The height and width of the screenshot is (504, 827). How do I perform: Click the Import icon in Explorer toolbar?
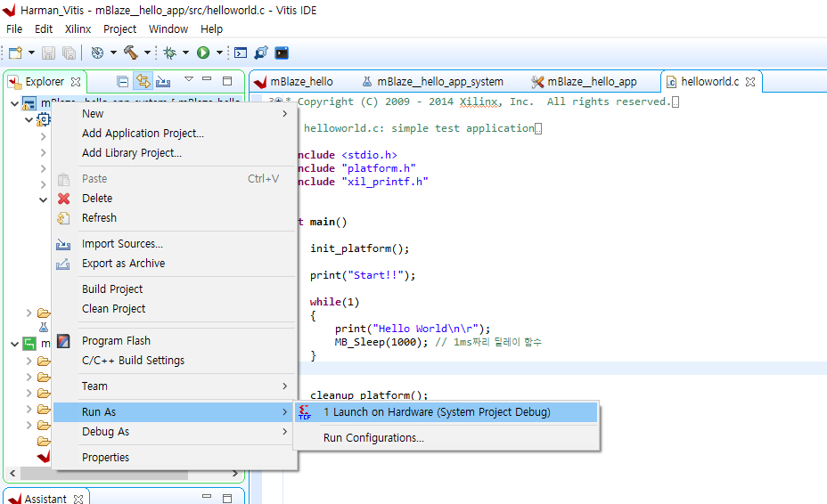(x=163, y=81)
